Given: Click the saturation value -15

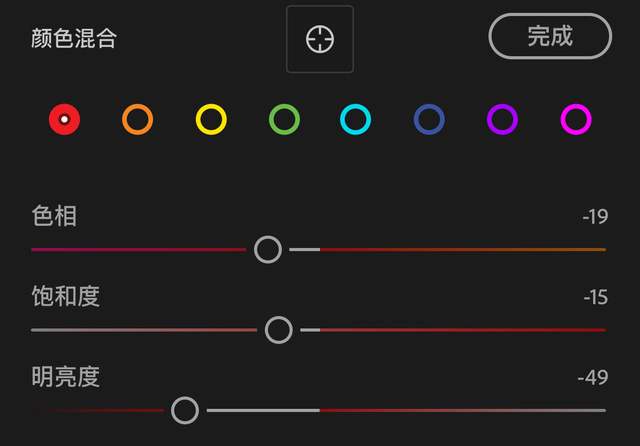Looking at the screenshot, I should pyautogui.click(x=595, y=297).
